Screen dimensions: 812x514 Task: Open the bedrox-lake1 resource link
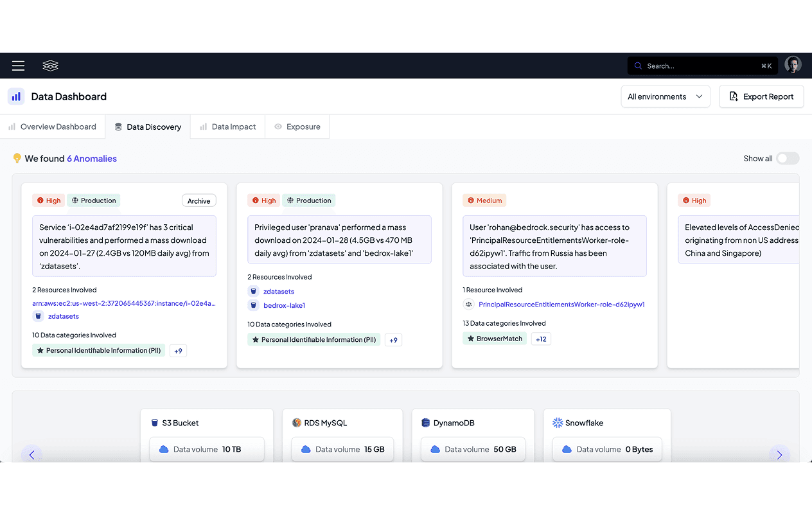pyautogui.click(x=284, y=305)
